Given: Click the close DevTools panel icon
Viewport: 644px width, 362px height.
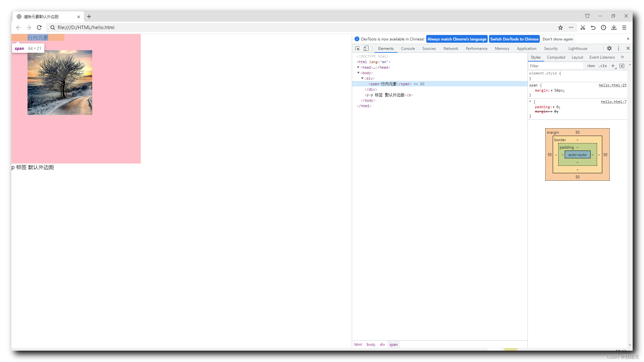Looking at the screenshot, I should click(x=628, y=48).
